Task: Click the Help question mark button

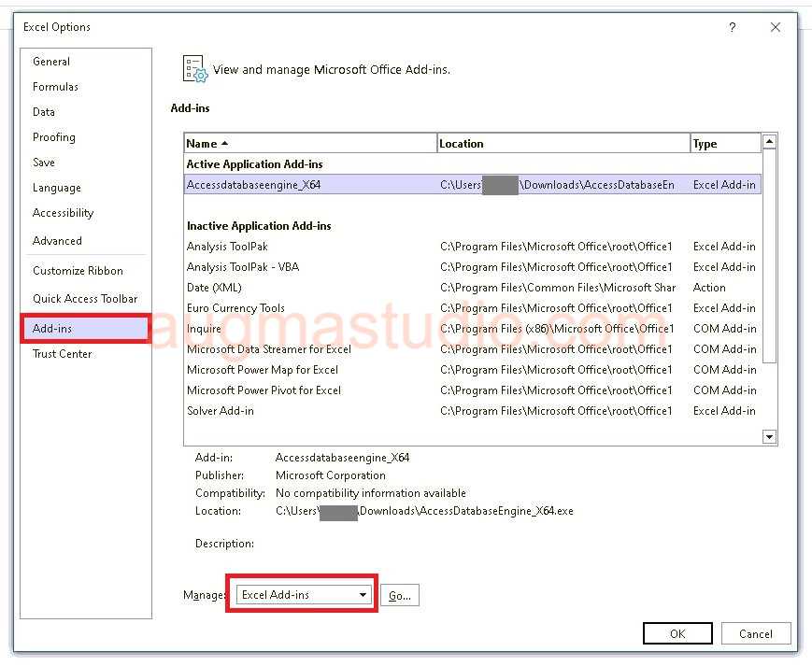Action: coord(733,28)
